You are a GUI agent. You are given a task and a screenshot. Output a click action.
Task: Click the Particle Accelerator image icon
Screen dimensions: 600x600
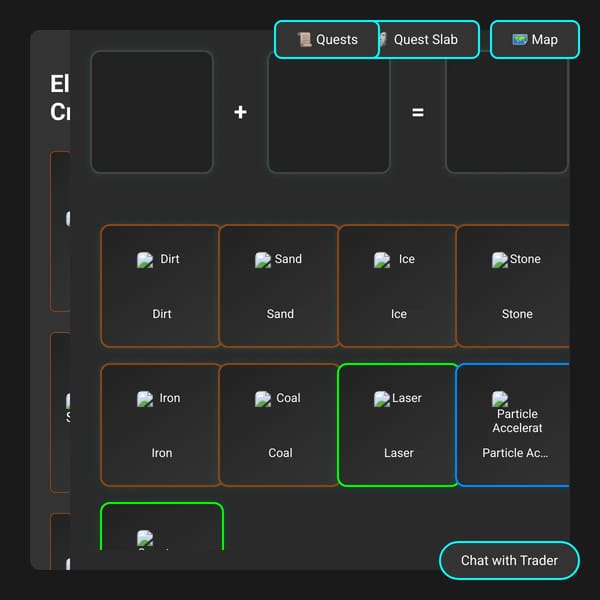(x=500, y=399)
